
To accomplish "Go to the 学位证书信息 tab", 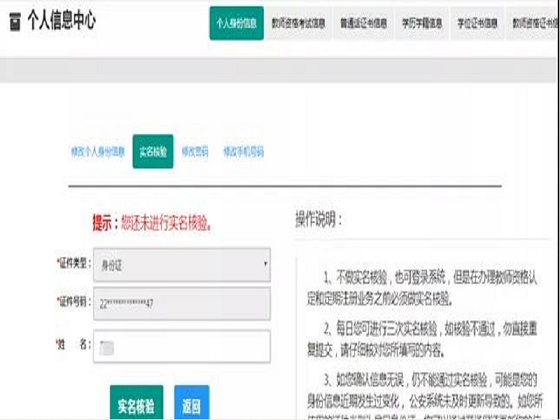I will 478,23.
